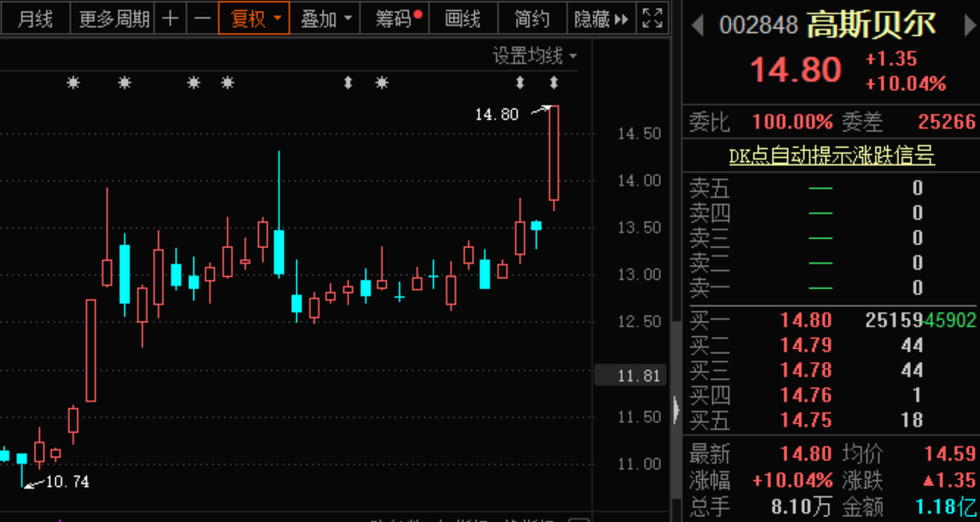Viewport: 980px width, 522px height.
Task: Select the latest red limit-up candlestick
Action: pyautogui.click(x=554, y=153)
